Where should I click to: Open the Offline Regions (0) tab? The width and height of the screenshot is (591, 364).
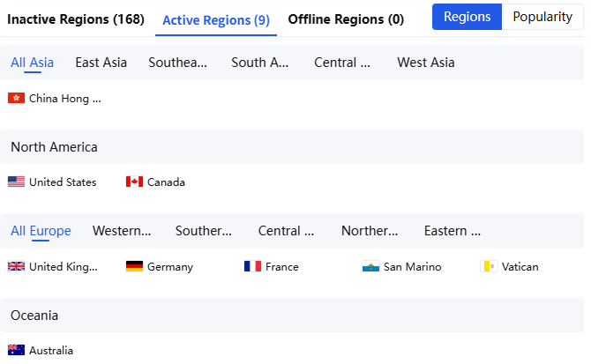pyautogui.click(x=346, y=19)
